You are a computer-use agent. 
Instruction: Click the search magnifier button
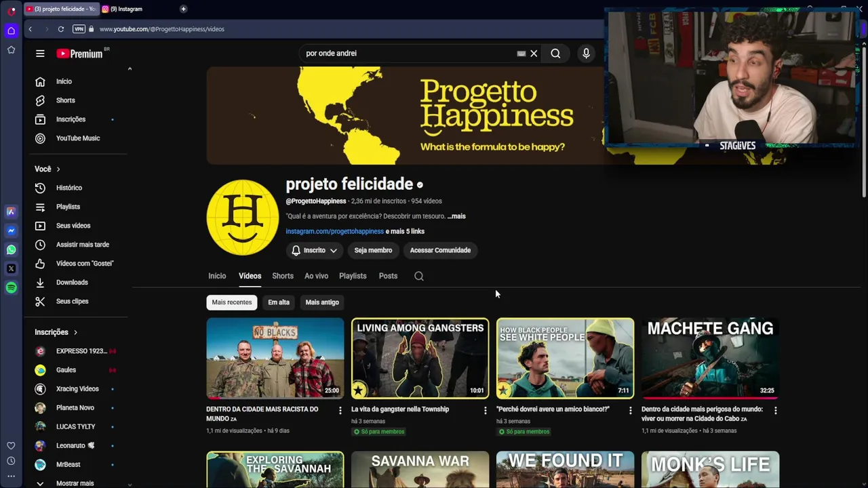tap(555, 54)
